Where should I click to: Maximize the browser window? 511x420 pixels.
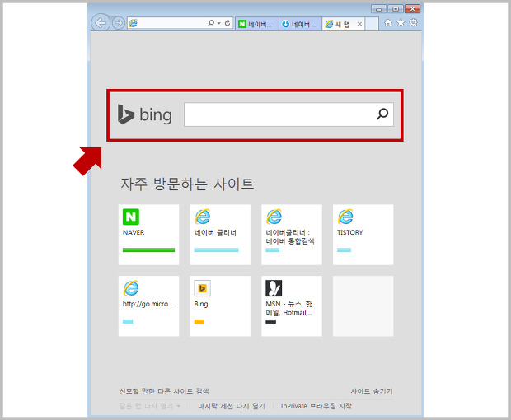pos(396,9)
